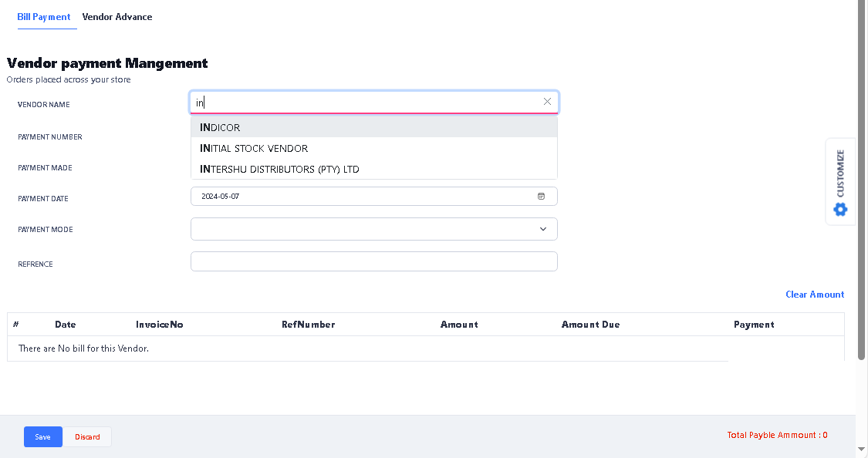Click the vertical page scrollbar thumb
Viewport: 868px width, 458px height.
click(x=862, y=185)
